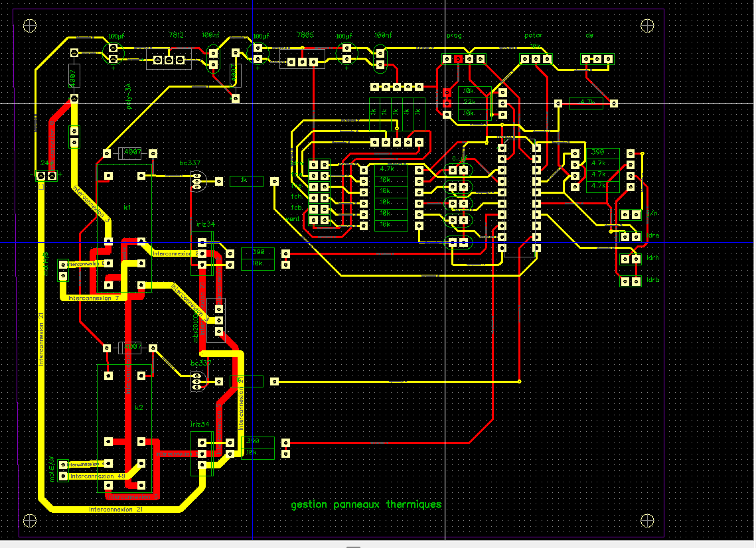Select the 'gestion panneaux thermiques' board title
This screenshot has height=548, width=756.
(366, 505)
